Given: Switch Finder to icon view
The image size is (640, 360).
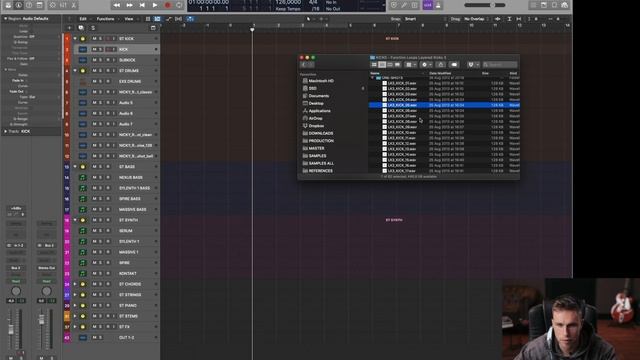Looking at the screenshot, I should [374, 64].
